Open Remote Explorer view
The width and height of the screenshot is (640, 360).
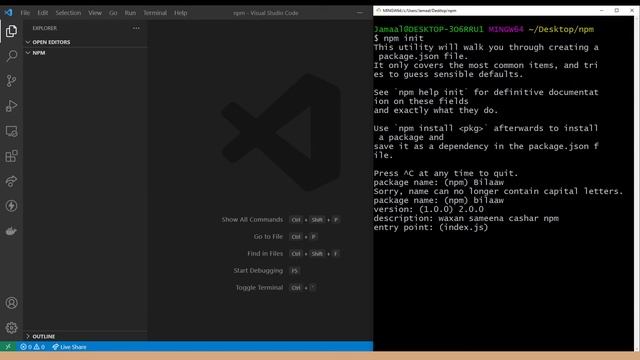click(11, 131)
